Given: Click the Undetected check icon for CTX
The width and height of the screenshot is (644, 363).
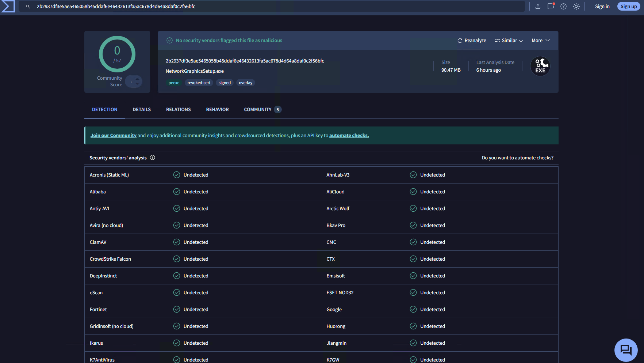Looking at the screenshot, I should pos(413,259).
